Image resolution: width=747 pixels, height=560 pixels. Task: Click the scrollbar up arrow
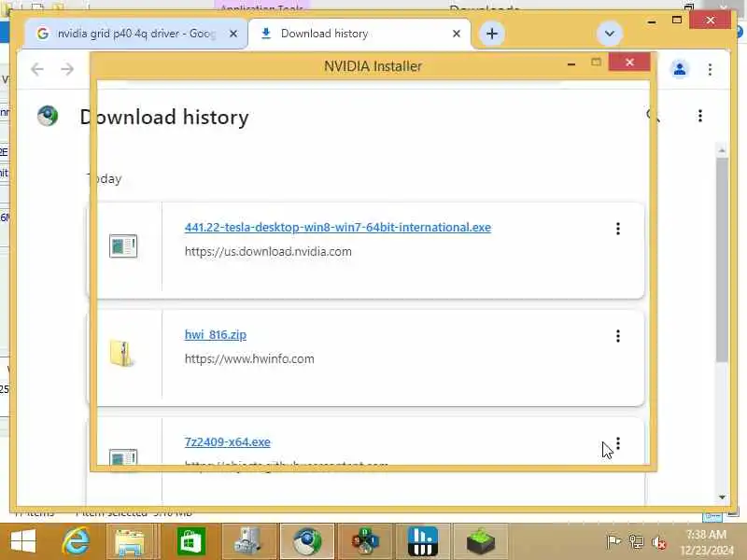[x=722, y=150]
